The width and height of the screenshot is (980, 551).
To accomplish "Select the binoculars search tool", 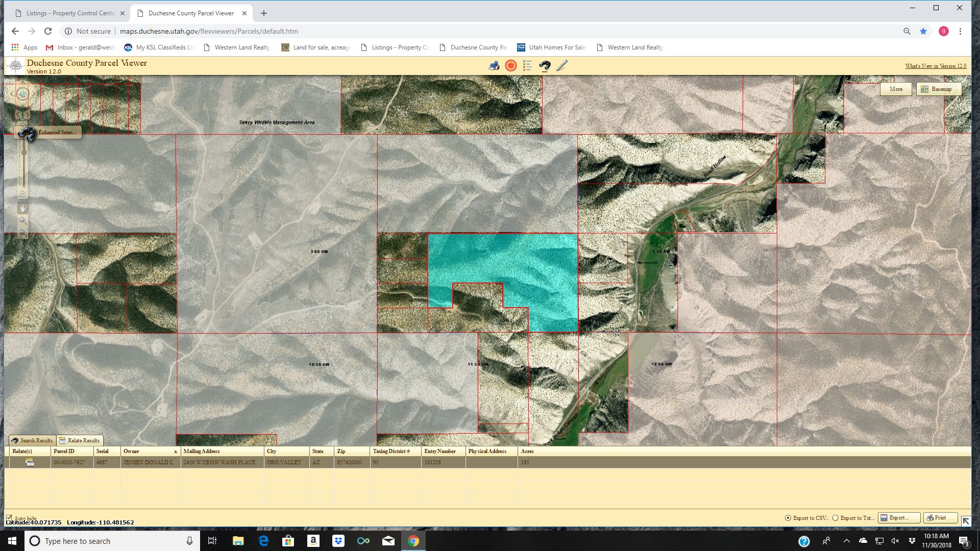I will point(545,65).
